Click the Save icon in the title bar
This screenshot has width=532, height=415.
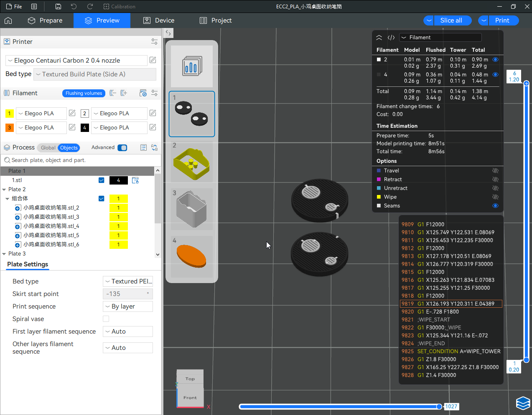pyautogui.click(x=58, y=7)
